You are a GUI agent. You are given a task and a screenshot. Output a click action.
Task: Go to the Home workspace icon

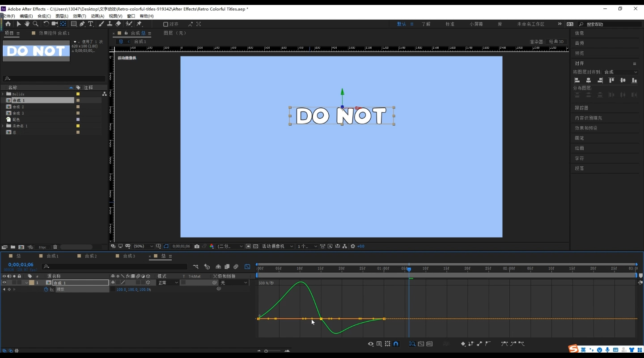8,24
